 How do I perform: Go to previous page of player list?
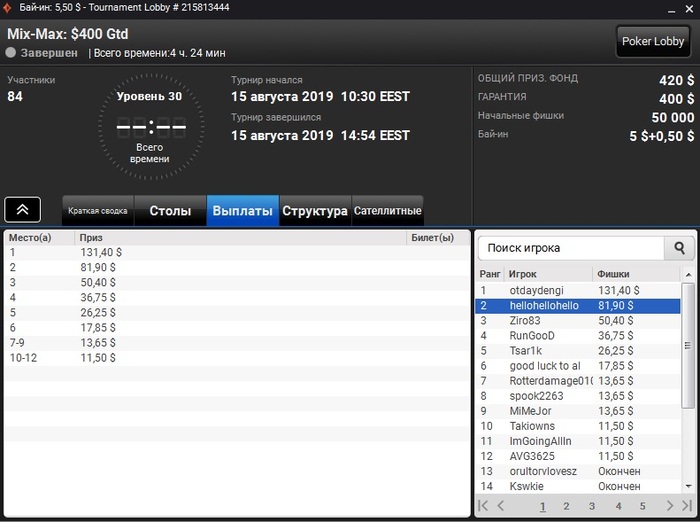[x=501, y=505]
